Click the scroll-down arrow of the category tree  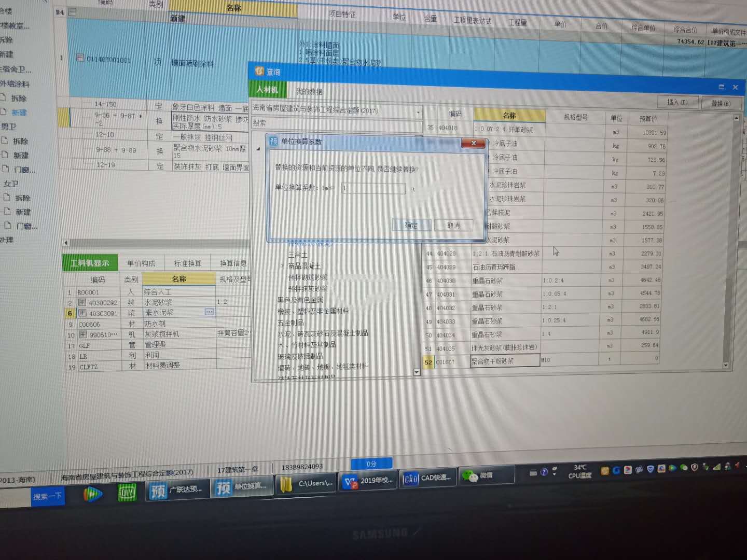pyautogui.click(x=417, y=372)
